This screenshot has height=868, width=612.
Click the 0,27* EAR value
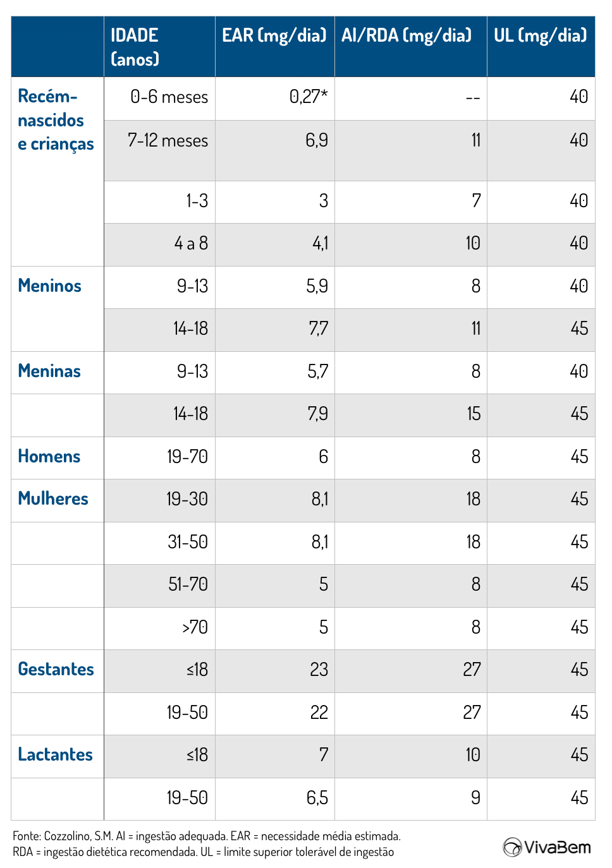(309, 97)
